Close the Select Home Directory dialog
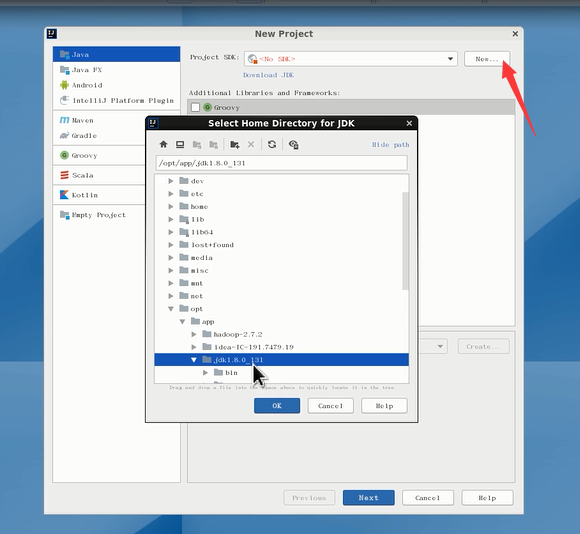This screenshot has height=534, width=580. coord(409,124)
